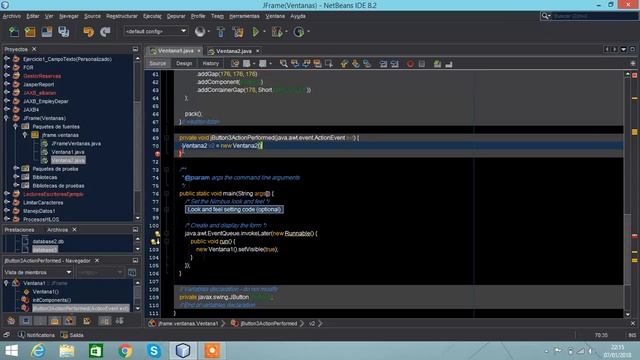Click the search magnifier in editor toolbar
Screen dimensions: 640x360
283,63
